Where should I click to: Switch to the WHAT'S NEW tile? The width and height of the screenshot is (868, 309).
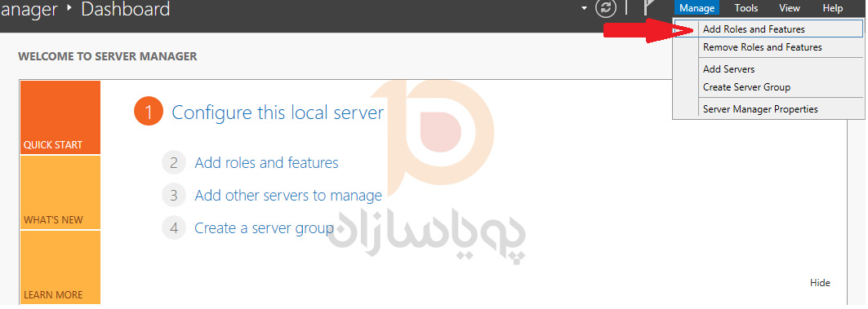[60, 192]
